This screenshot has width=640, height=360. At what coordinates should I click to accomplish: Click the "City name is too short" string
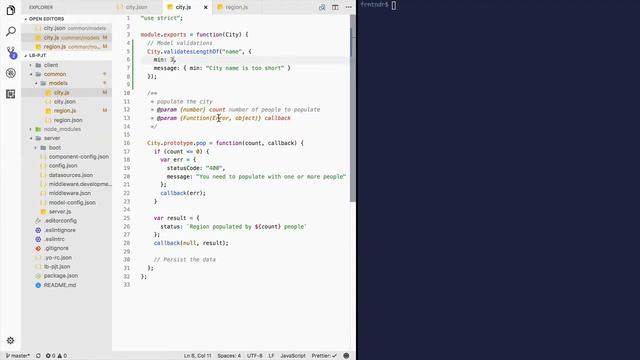245,68
